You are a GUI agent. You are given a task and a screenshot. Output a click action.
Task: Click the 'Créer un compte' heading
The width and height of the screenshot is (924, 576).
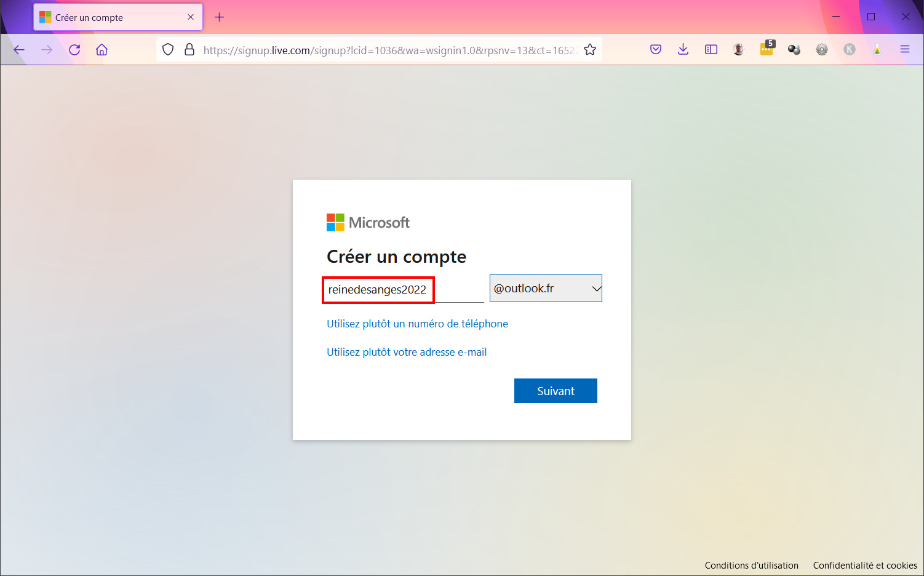click(x=396, y=257)
